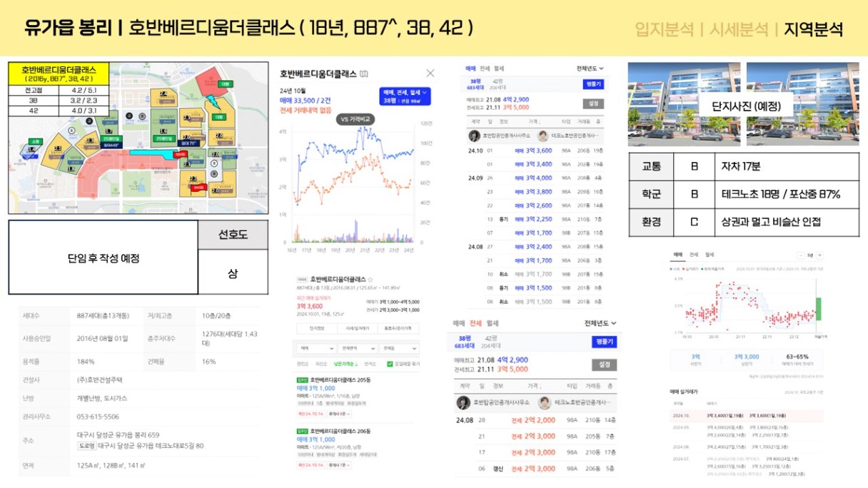Click the green 매물가격 bar on scatter chart
This screenshot has width=868, height=488.
tap(818, 310)
